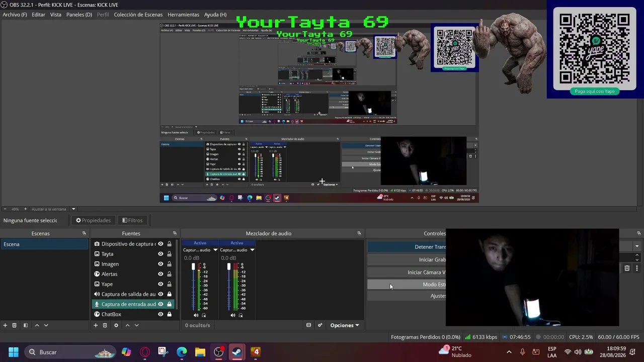
Task: Undock the Escenas panel via float icon
Action: [84, 233]
